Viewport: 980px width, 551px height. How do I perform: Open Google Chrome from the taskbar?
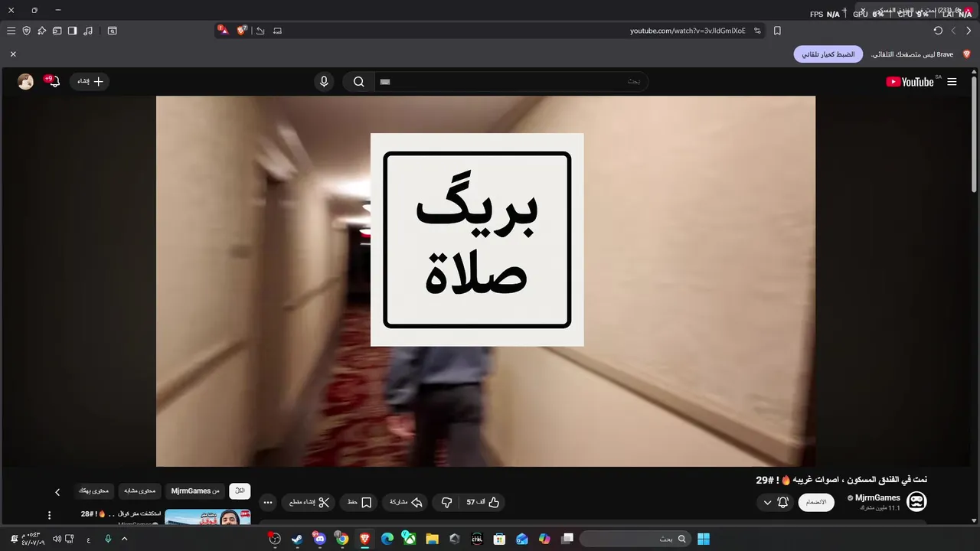tap(342, 539)
